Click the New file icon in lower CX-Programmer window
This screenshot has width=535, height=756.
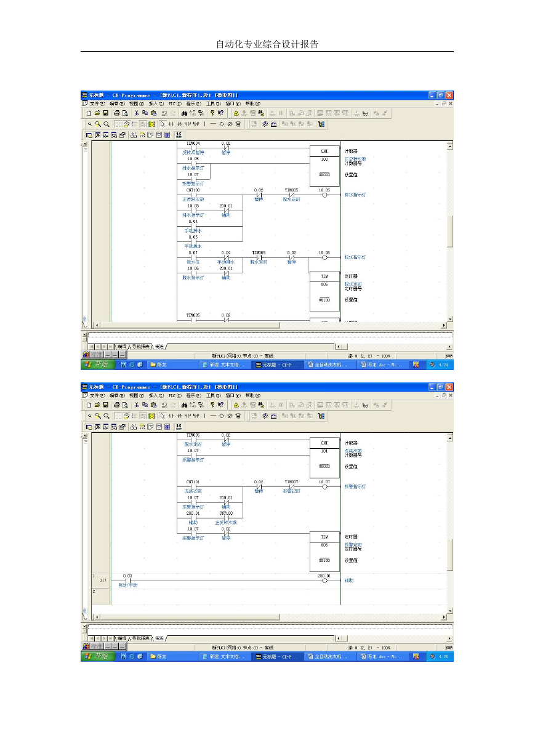tap(89, 405)
